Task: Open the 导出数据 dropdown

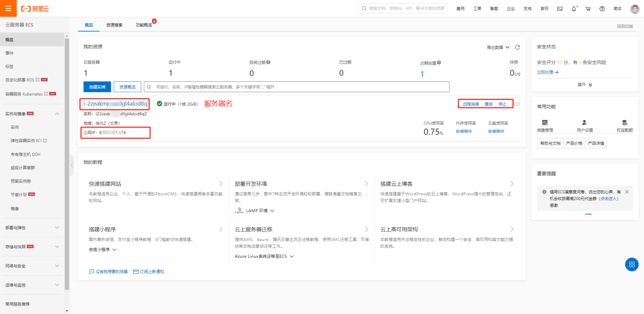Action: (498, 48)
